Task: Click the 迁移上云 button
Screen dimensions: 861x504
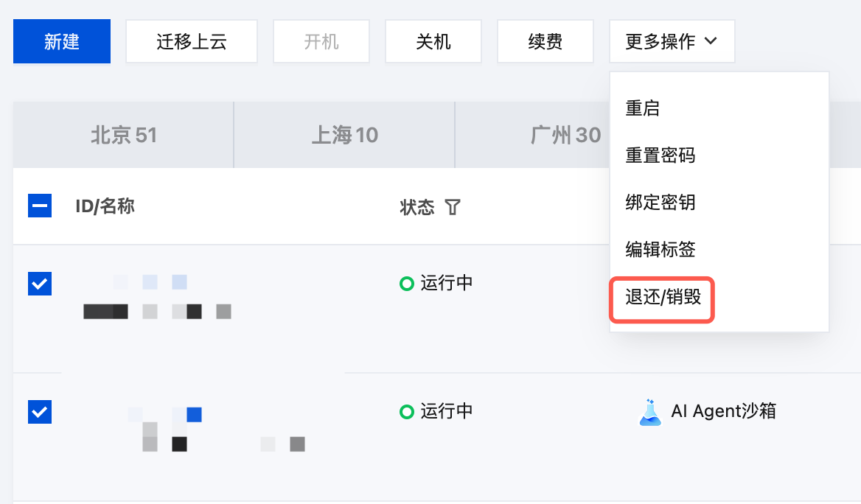Action: [192, 41]
